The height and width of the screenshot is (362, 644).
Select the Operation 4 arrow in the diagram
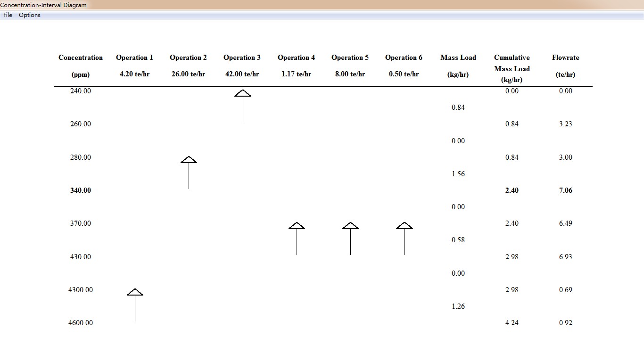click(x=297, y=239)
